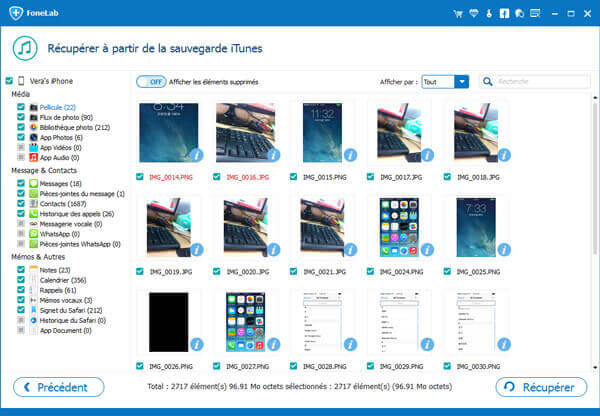
Task: Uncheck the Pellicule (22) checkbox
Action: tap(21, 107)
